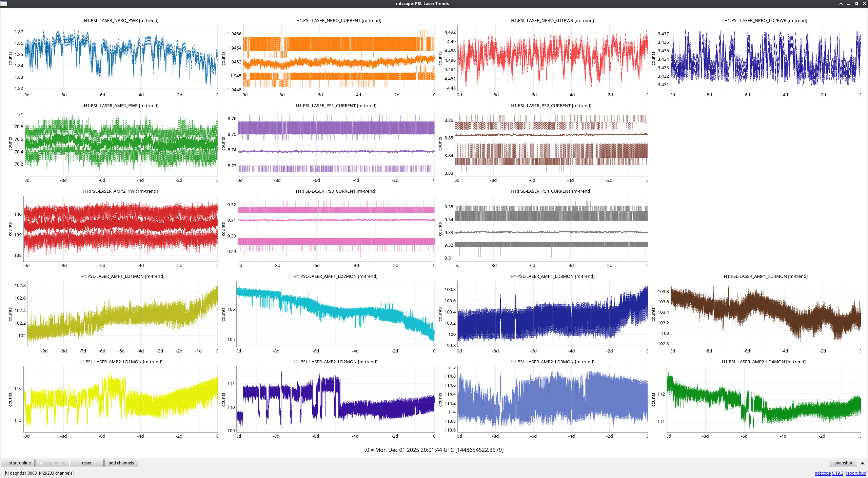Open the report bug link
The height and width of the screenshot is (478, 868).
[x=856, y=473]
